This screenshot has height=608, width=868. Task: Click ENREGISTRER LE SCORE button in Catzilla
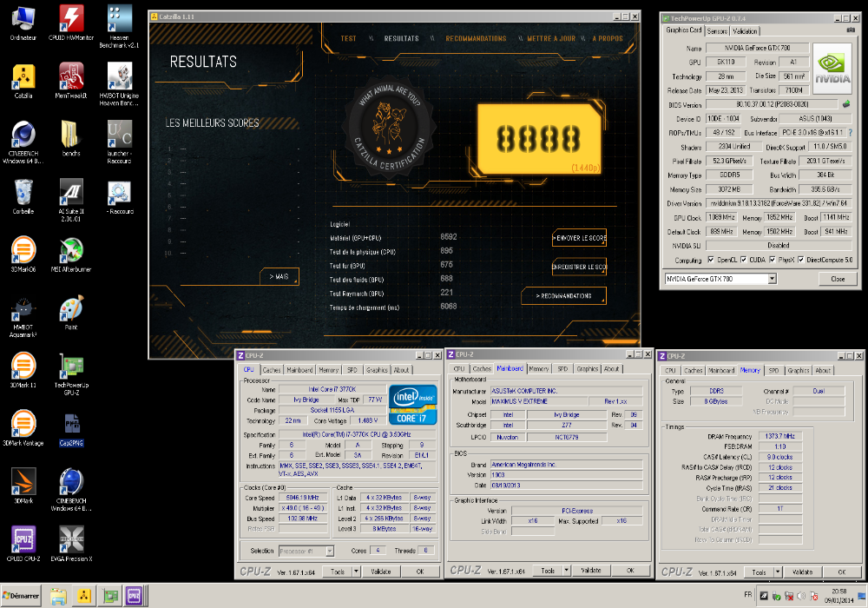pyautogui.click(x=579, y=267)
